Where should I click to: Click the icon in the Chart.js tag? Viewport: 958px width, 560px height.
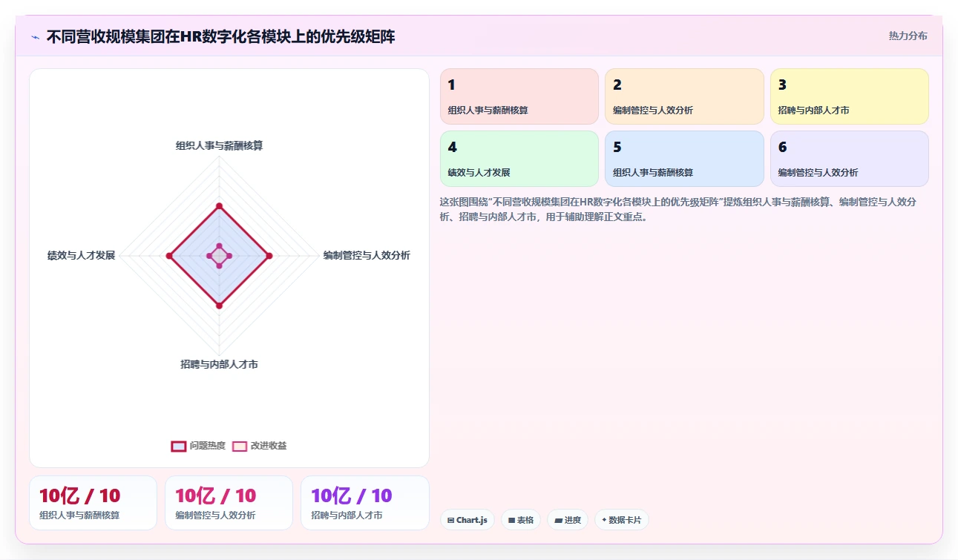(x=450, y=520)
